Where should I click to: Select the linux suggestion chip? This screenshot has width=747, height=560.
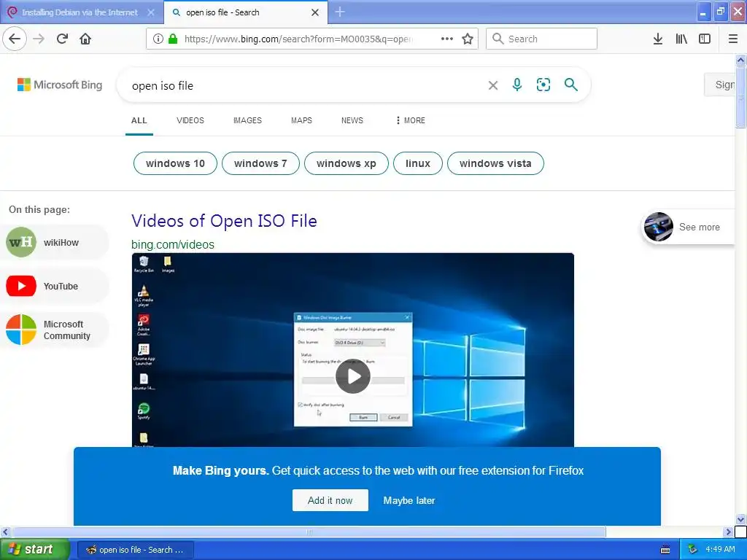418,163
